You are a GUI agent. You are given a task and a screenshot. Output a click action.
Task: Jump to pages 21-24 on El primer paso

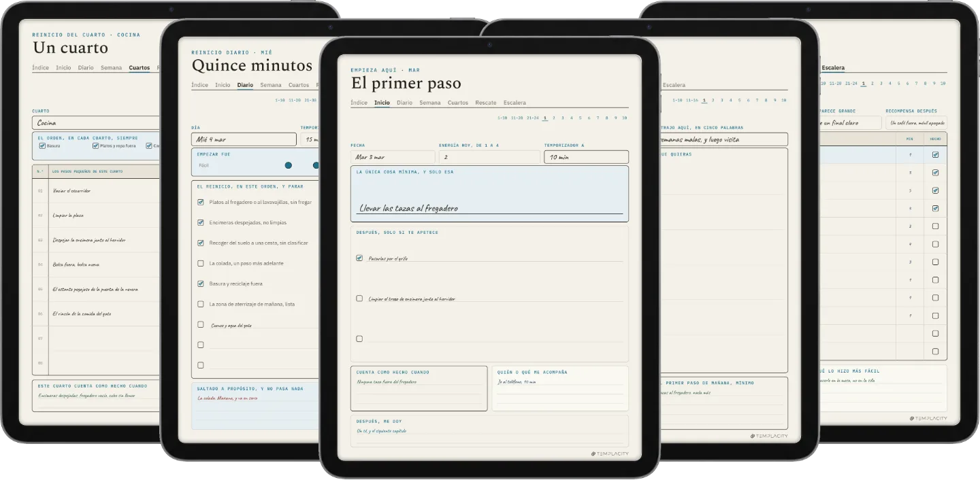(533, 118)
